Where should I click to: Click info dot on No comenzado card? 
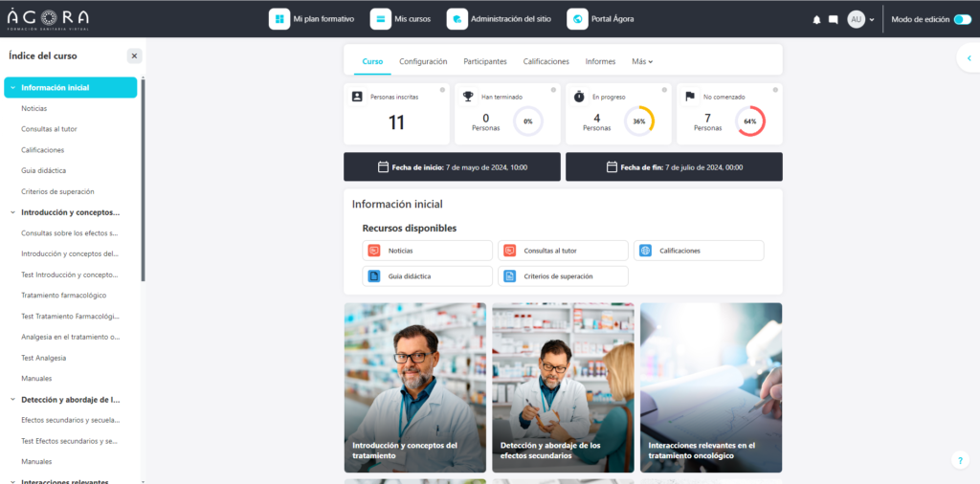[775, 90]
